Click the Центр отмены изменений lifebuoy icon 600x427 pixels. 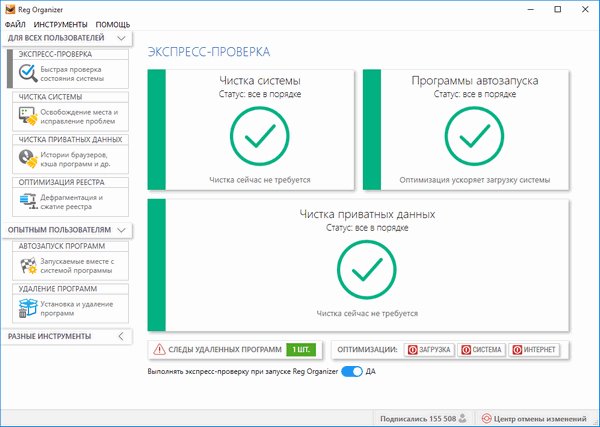486,419
